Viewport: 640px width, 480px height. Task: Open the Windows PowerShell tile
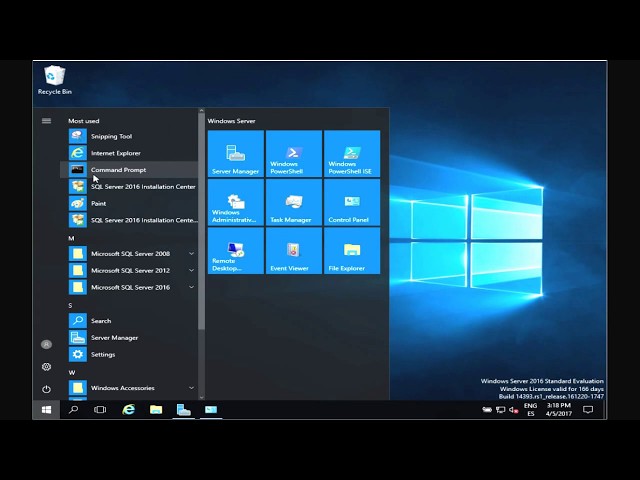click(294, 153)
